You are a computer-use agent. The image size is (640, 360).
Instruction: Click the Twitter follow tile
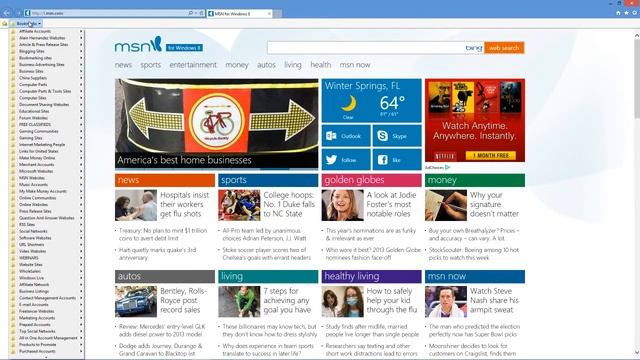click(346, 160)
